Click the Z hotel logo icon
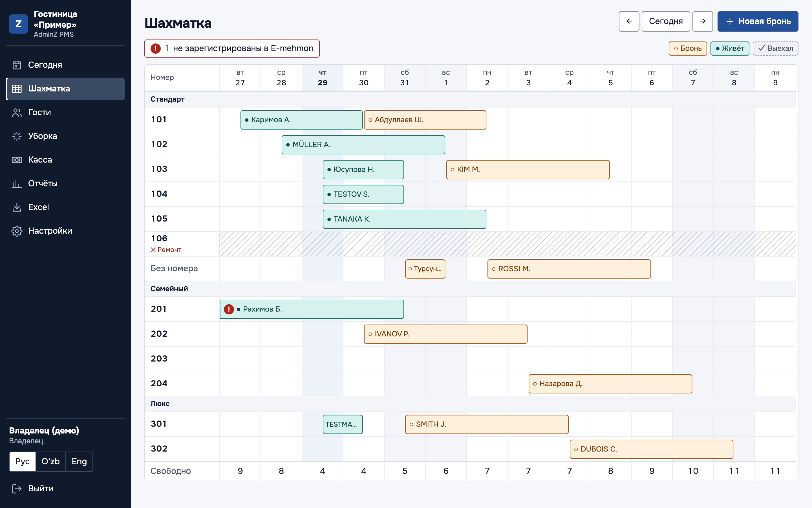812x508 pixels. (18, 24)
